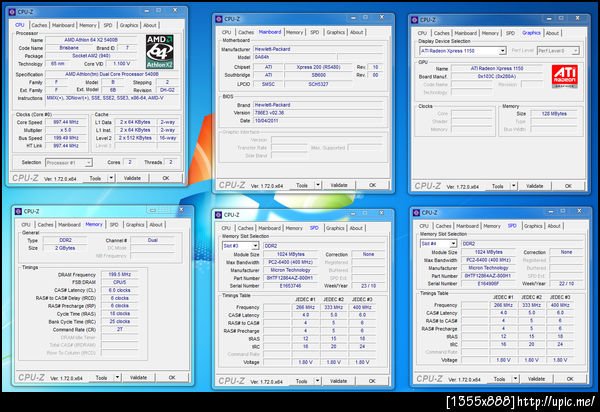The image size is (600, 412).
Task: Click the Hewlett-Packard motherboard manufacturer field
Action: [318, 49]
